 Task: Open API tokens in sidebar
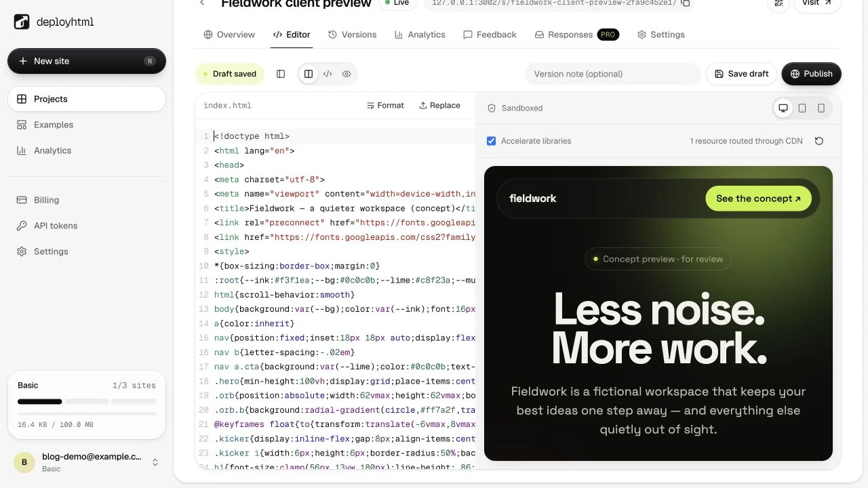pos(87,226)
